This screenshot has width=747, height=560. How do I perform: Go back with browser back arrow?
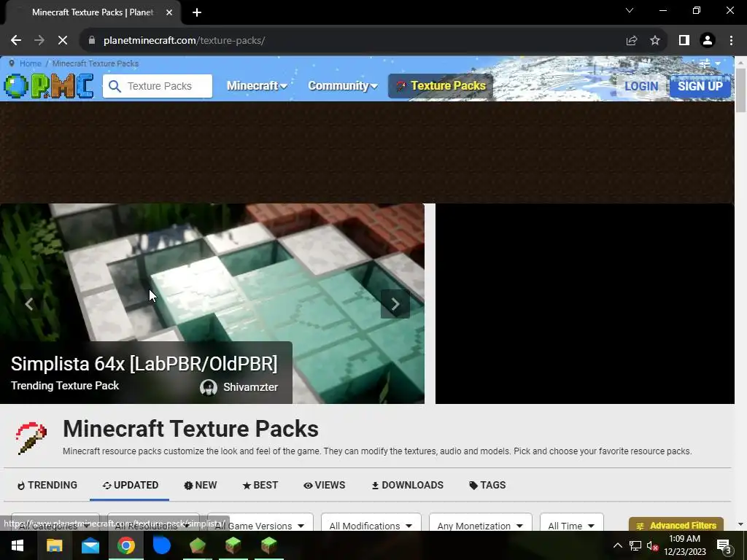pos(16,41)
